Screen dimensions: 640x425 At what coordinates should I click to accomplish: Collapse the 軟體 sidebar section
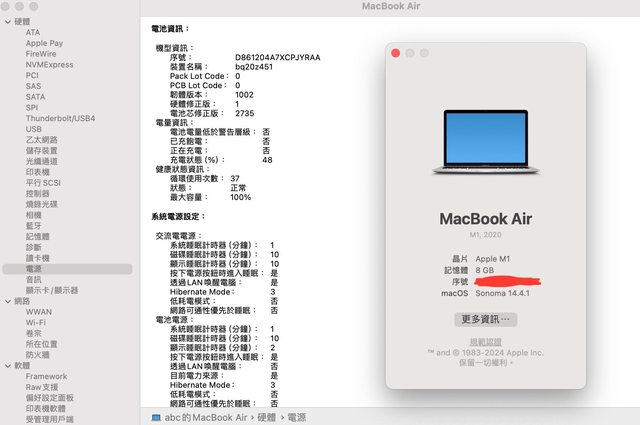pyautogui.click(x=6, y=366)
